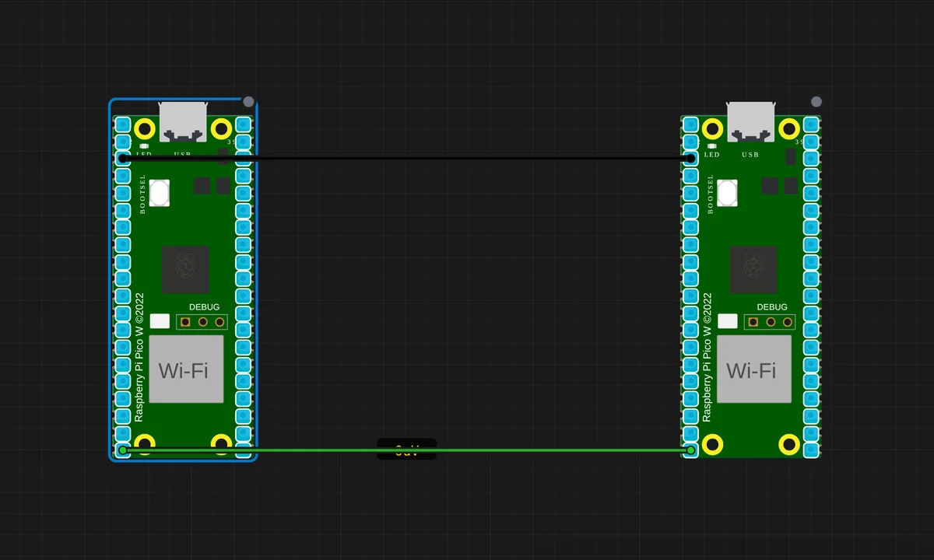Click the voltage label on the green wire

(x=407, y=450)
